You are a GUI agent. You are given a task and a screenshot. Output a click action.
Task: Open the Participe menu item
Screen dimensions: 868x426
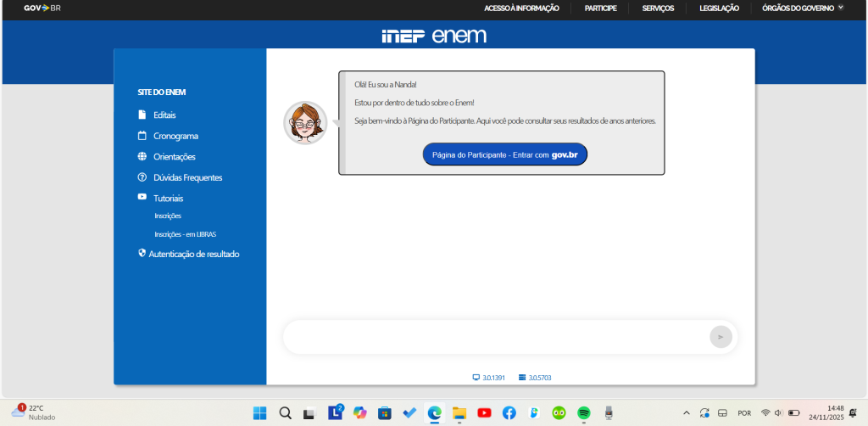point(601,8)
